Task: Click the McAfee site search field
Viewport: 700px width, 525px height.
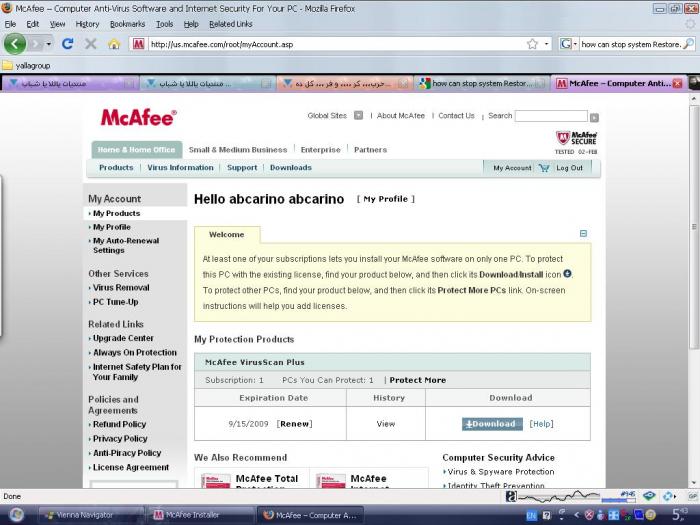Action: (x=551, y=116)
